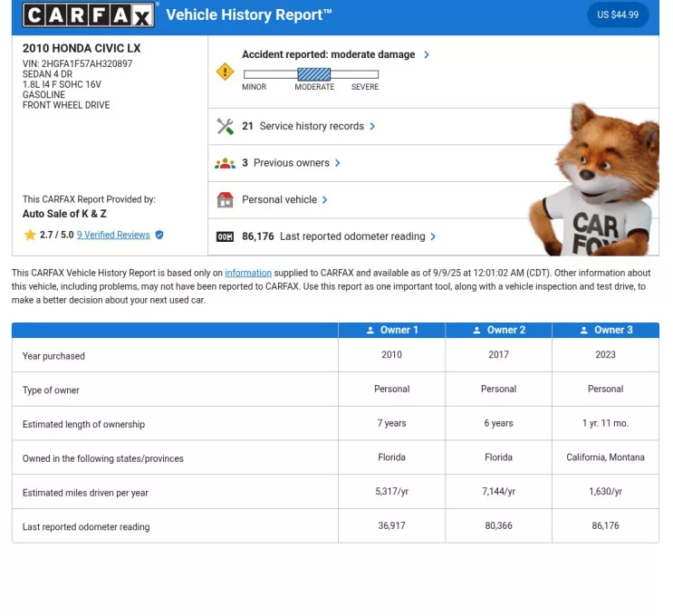The height and width of the screenshot is (616, 673).
Task: Click the accident warning diamond icon
Action: point(225,72)
